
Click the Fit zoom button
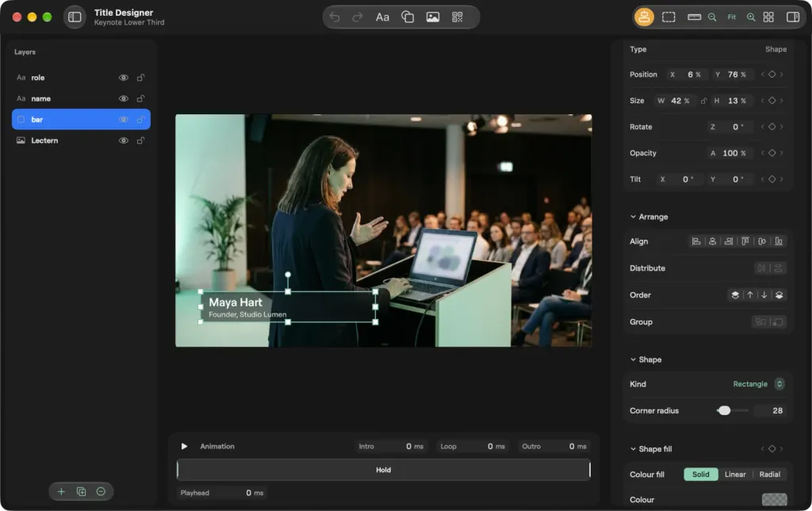pos(731,17)
